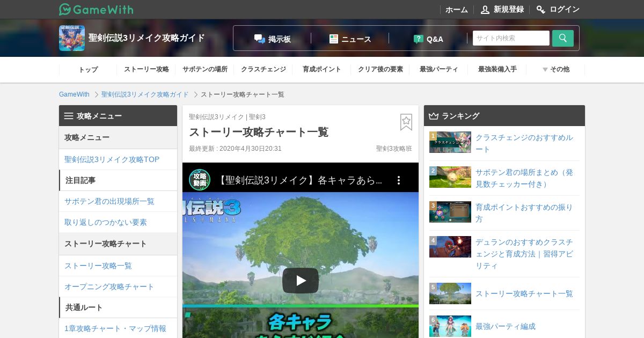Click the crown icon beside ランキング
The width and height of the screenshot is (644, 338).
(x=434, y=116)
